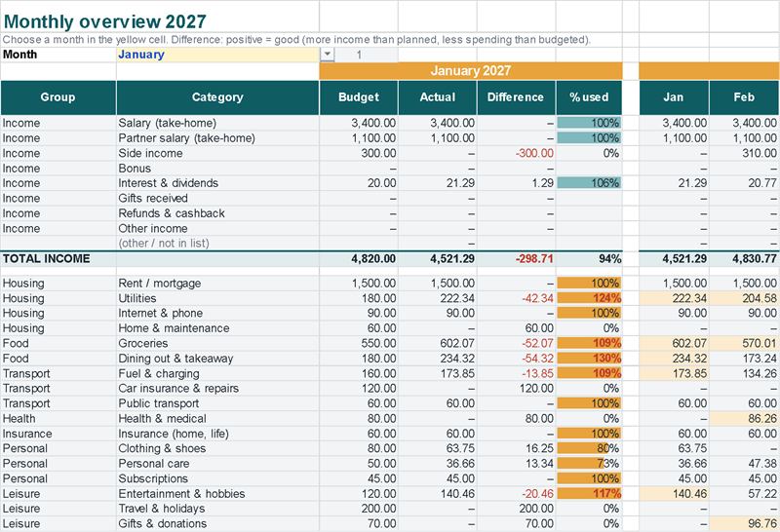Select the Group column header
Screen dimensions: 780x532
coord(58,97)
